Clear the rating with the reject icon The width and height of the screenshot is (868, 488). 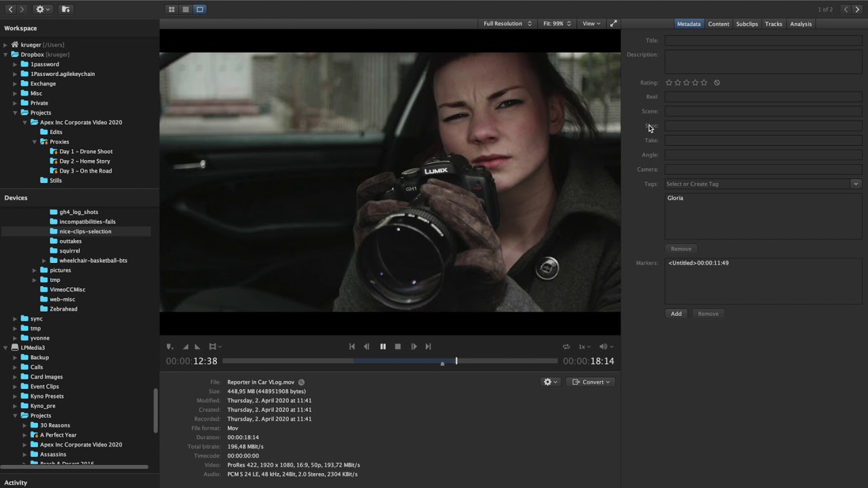tap(717, 83)
